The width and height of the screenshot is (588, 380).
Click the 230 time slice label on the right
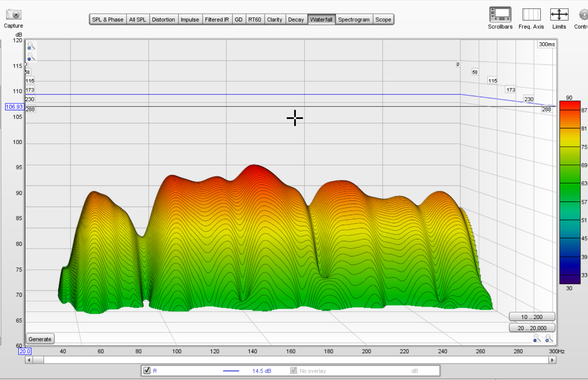(x=529, y=99)
